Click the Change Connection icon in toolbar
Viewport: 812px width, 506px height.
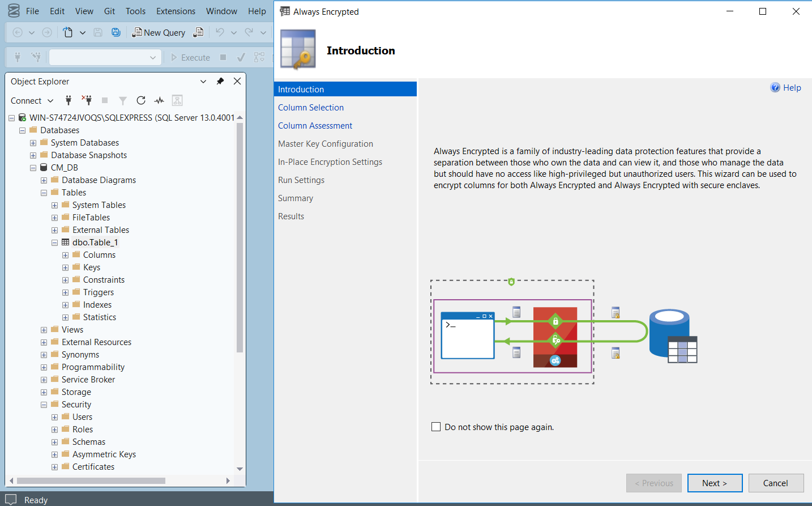[x=36, y=57]
